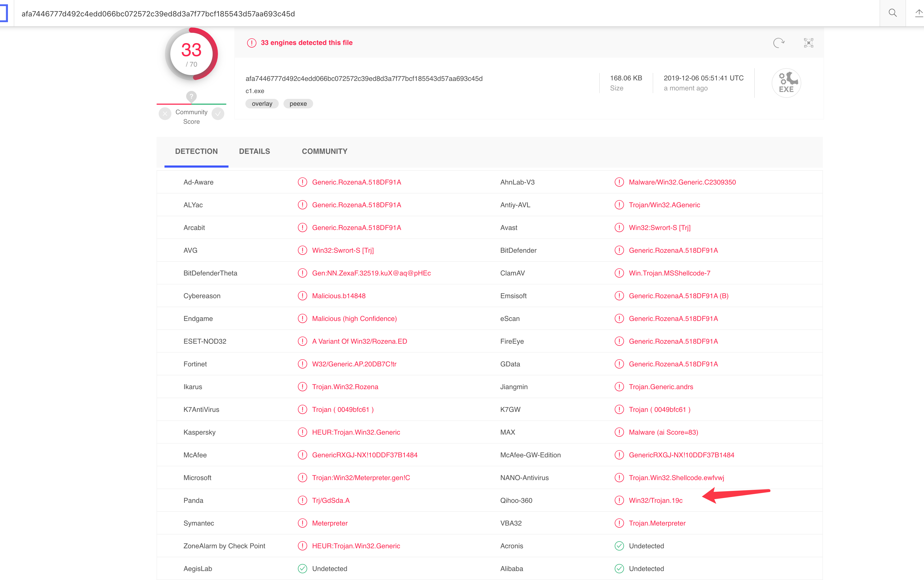
Task: Click the file hash in the summary
Action: 364,79
